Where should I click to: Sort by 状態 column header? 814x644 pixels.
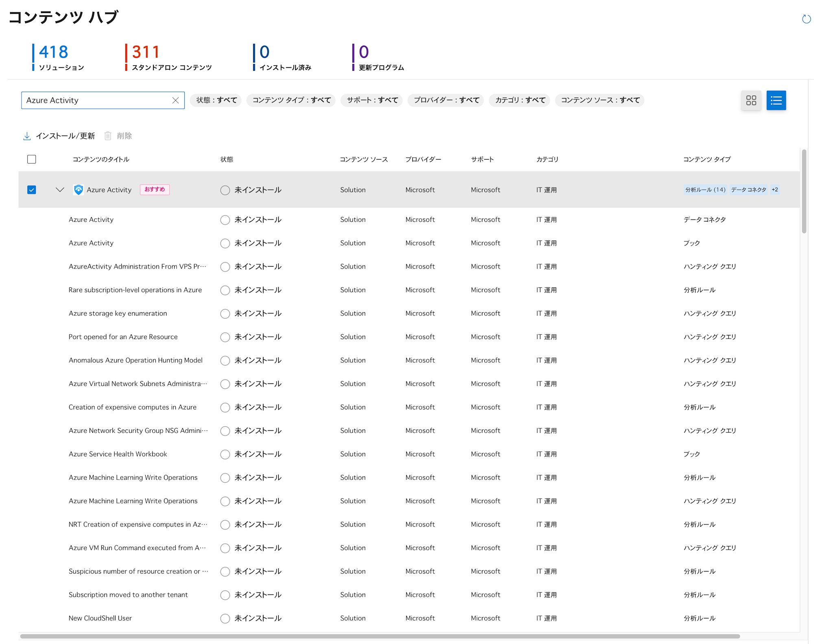(227, 160)
